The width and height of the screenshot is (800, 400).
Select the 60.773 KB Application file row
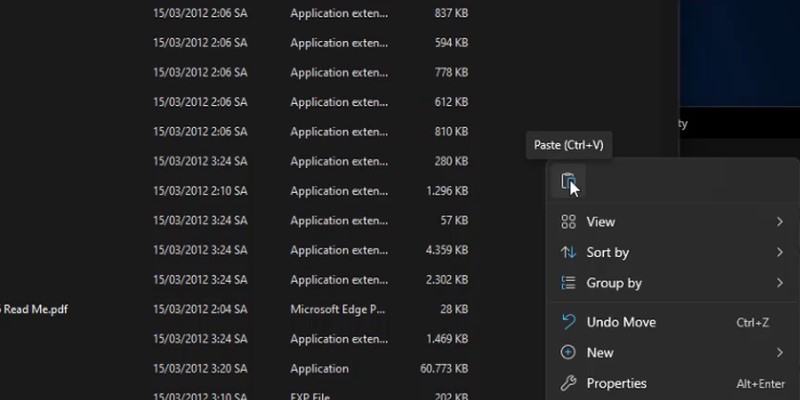pos(319,369)
